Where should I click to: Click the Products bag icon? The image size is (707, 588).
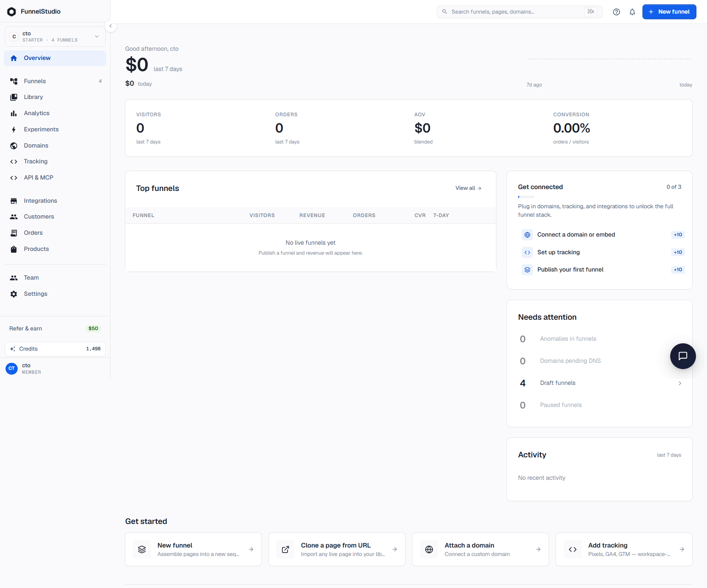(x=14, y=249)
